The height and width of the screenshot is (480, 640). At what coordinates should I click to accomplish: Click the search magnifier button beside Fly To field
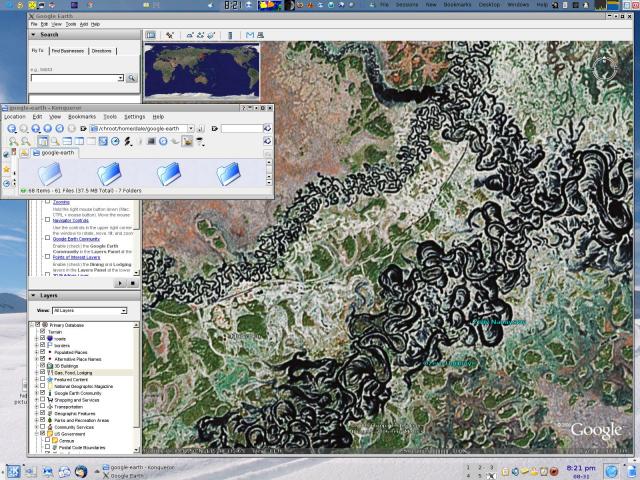[x=131, y=78]
